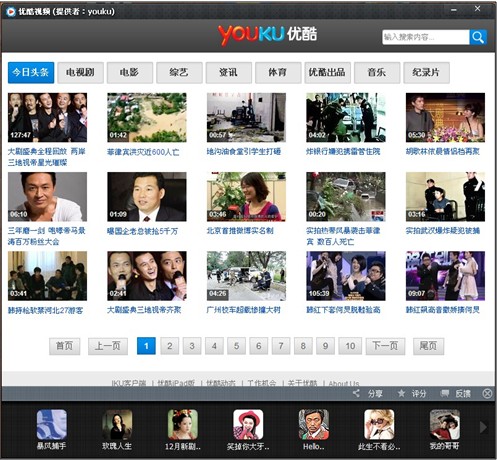Screen dimensions: 497x460
Task: Focus the search input field
Action: click(426, 37)
